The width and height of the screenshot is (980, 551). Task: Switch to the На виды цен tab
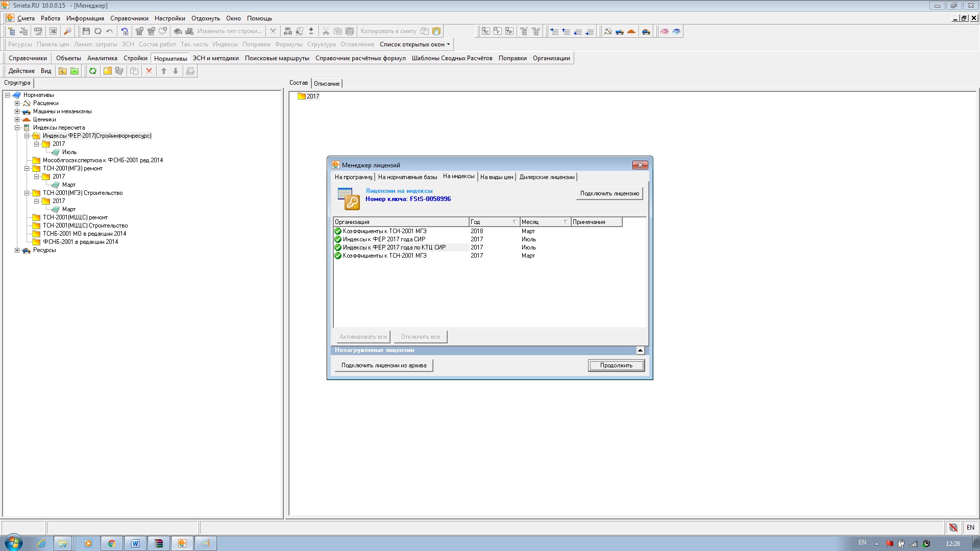pyautogui.click(x=497, y=177)
